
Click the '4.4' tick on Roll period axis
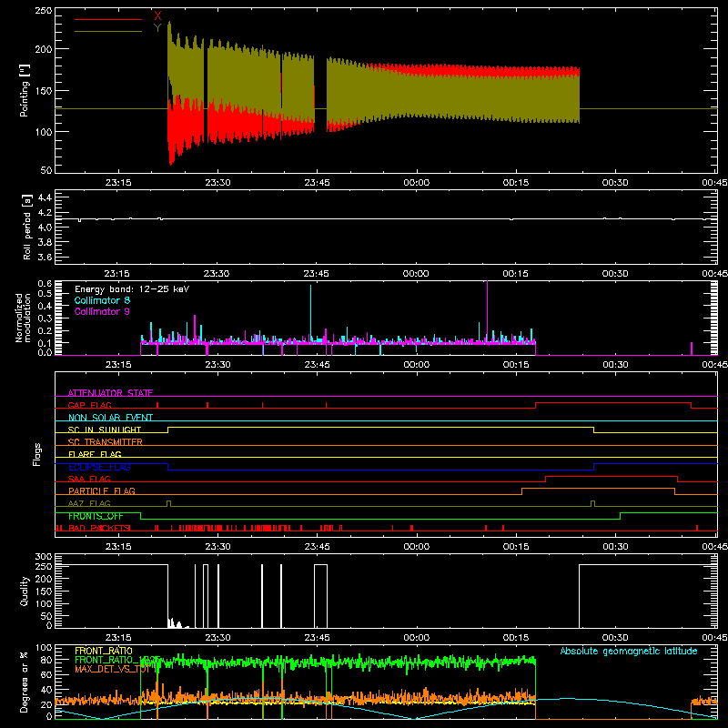pyautogui.click(x=45, y=197)
